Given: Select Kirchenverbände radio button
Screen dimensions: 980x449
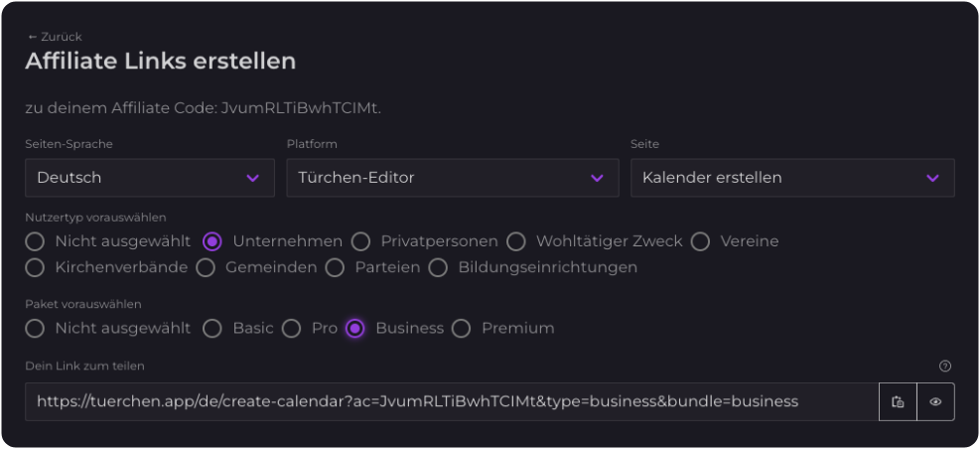Looking at the screenshot, I should point(36,267).
